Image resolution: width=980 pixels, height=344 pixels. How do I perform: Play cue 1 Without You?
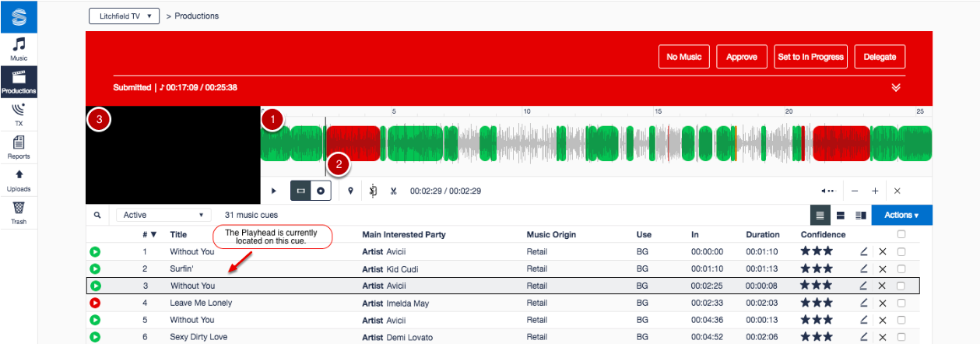coord(95,251)
